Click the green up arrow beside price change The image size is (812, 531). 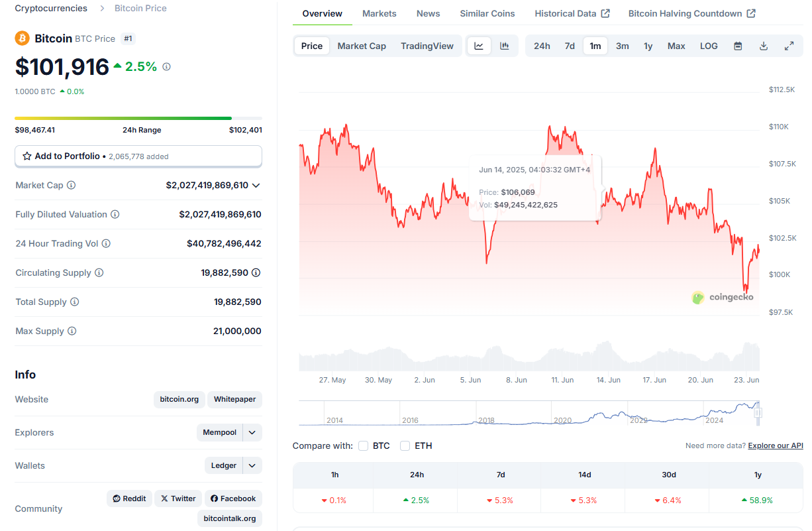[x=117, y=66]
